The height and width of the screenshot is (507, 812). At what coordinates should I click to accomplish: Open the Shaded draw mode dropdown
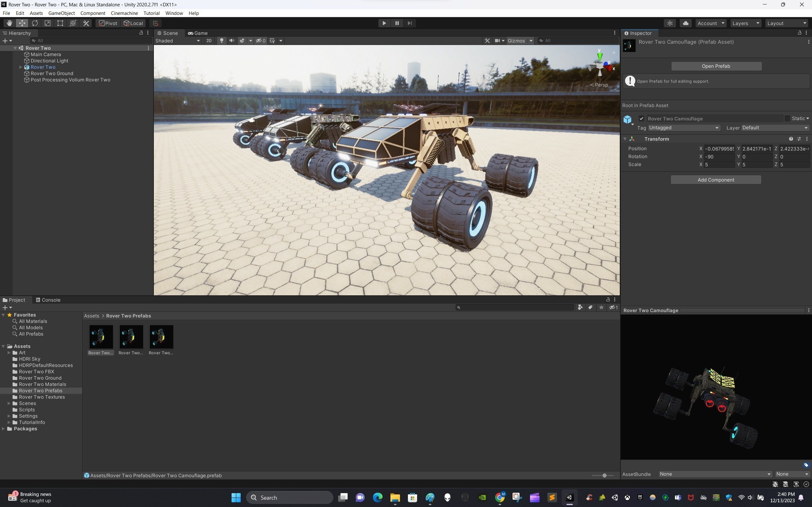178,41
